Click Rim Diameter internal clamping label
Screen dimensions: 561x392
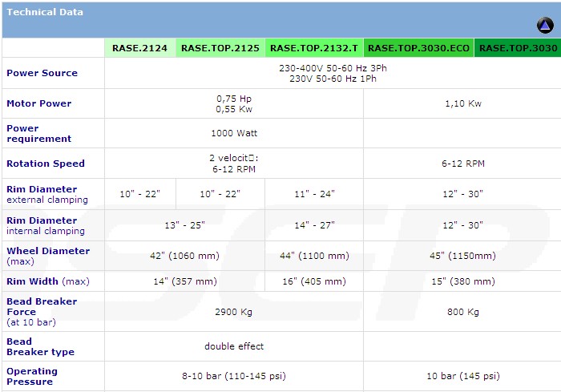(x=46, y=225)
